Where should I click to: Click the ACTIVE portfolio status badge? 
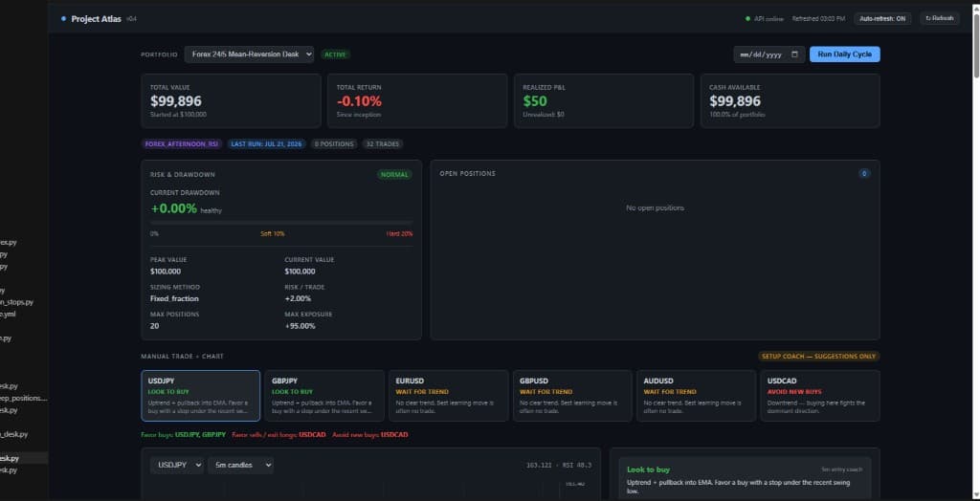[336, 54]
